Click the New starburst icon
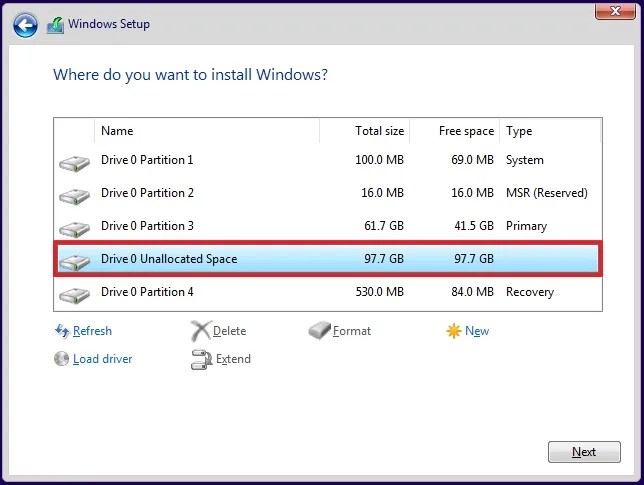The image size is (644, 485). (x=454, y=331)
